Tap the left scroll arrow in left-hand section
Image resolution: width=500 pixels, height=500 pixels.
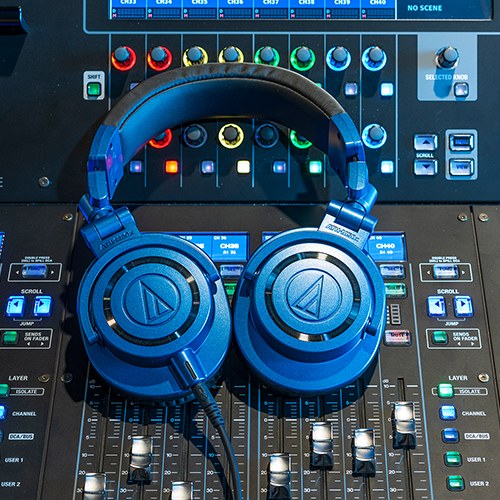15,306
